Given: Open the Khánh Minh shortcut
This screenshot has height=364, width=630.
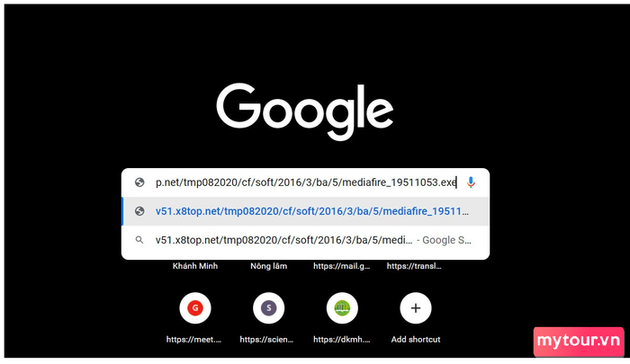Looking at the screenshot, I should click(195, 266).
